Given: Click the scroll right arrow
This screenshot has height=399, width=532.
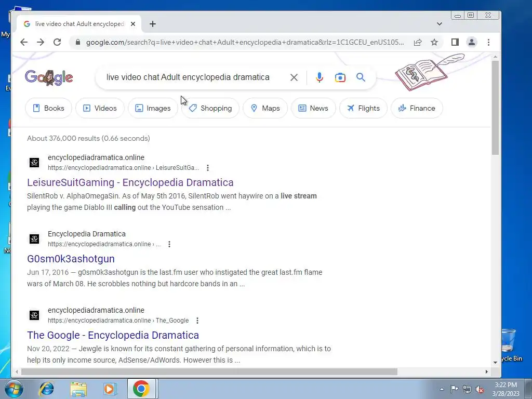Looking at the screenshot, I should 486,371.
